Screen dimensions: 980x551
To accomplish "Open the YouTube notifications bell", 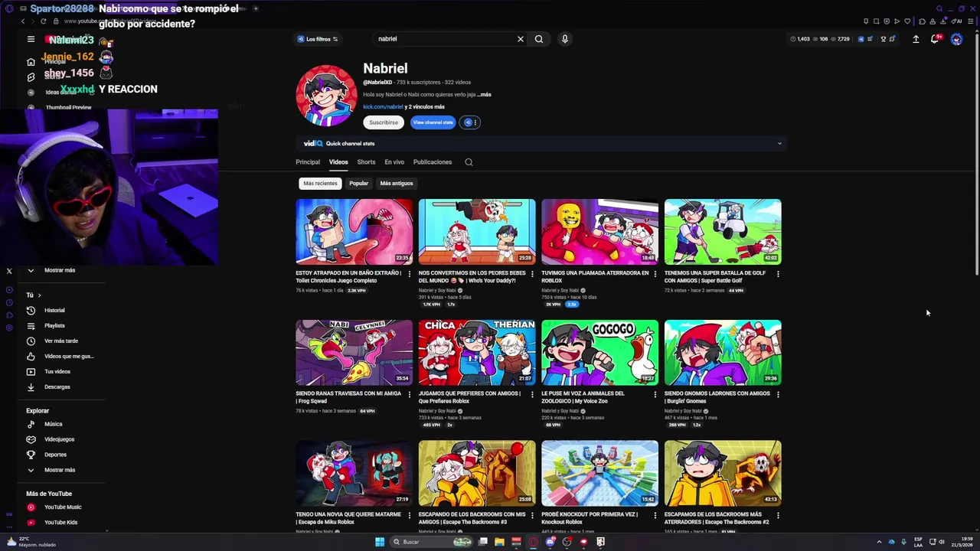I will [935, 39].
